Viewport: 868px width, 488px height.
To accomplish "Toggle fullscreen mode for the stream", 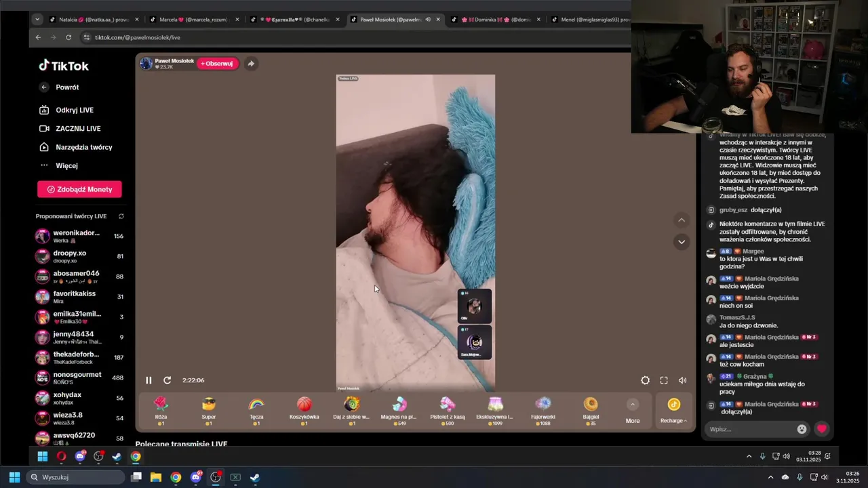I will point(664,380).
